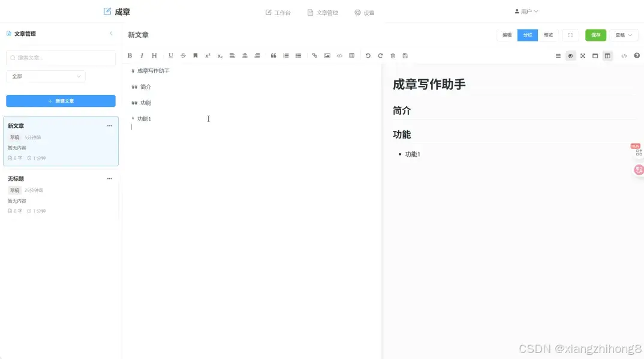Screen dimensions: 644x359
Task: Toggle editor fullscreen with crossed-arrows icon
Action: pyautogui.click(x=583, y=56)
